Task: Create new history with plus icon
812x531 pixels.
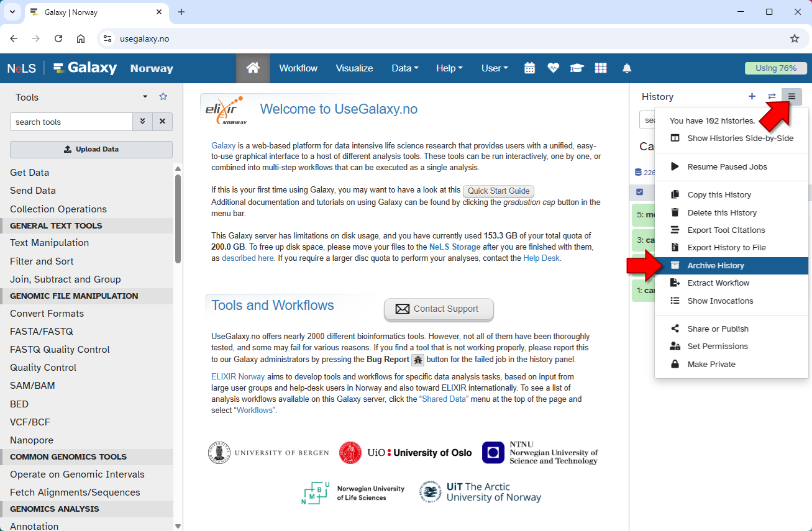Action: [752, 96]
